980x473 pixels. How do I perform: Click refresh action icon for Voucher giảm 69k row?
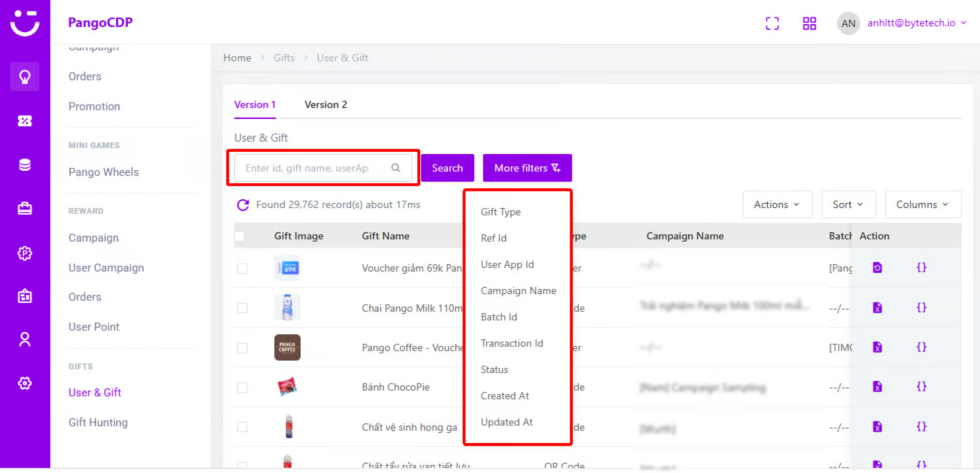[x=877, y=268]
